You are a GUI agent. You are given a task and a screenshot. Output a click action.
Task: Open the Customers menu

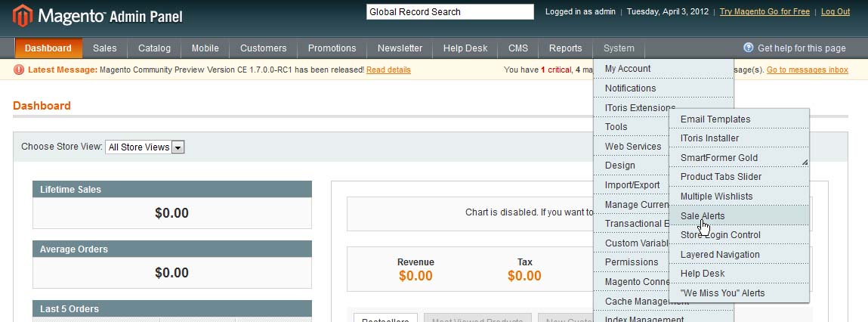tap(263, 48)
